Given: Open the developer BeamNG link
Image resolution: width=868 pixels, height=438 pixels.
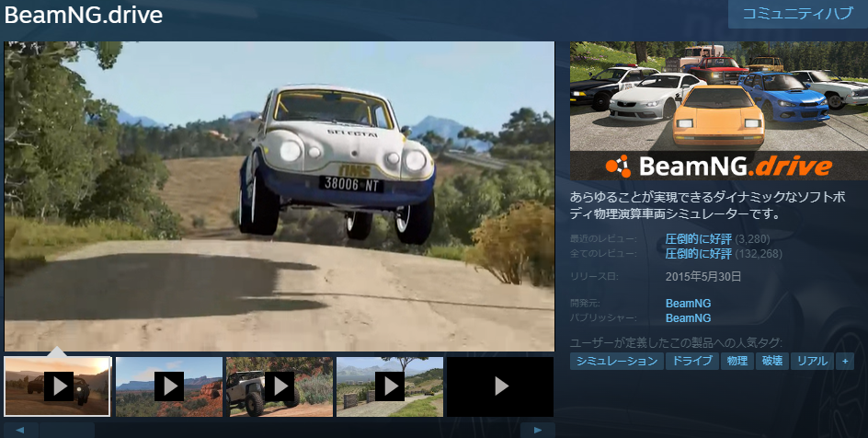Looking at the screenshot, I should pyautogui.click(x=688, y=304).
